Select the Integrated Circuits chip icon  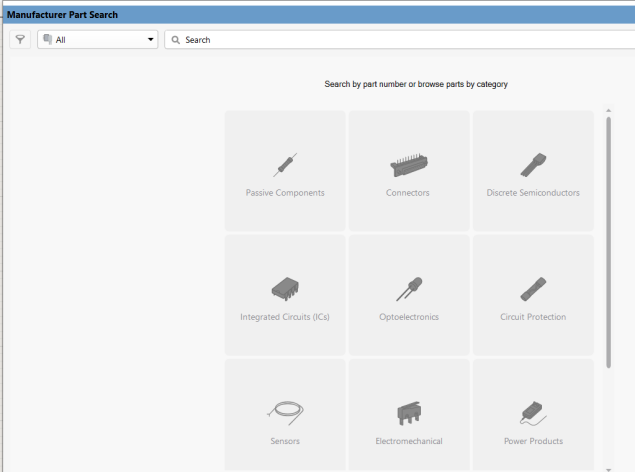(x=285, y=289)
